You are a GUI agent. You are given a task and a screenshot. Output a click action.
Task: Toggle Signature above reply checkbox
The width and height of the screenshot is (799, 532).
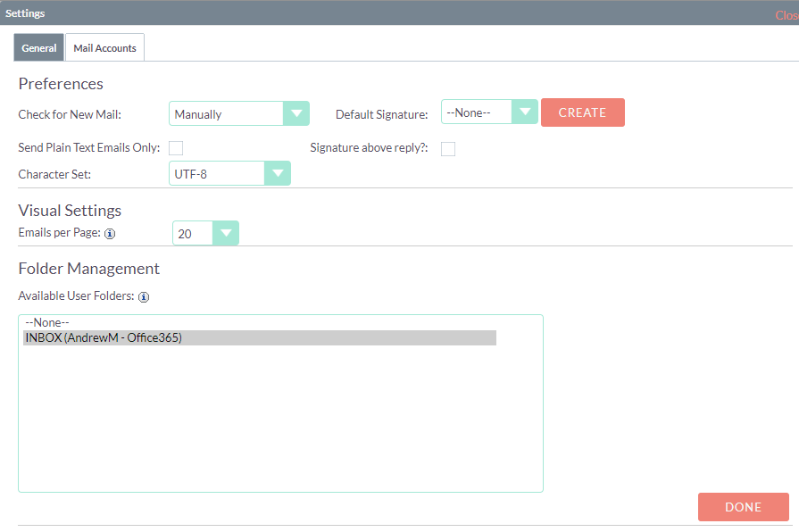point(448,149)
